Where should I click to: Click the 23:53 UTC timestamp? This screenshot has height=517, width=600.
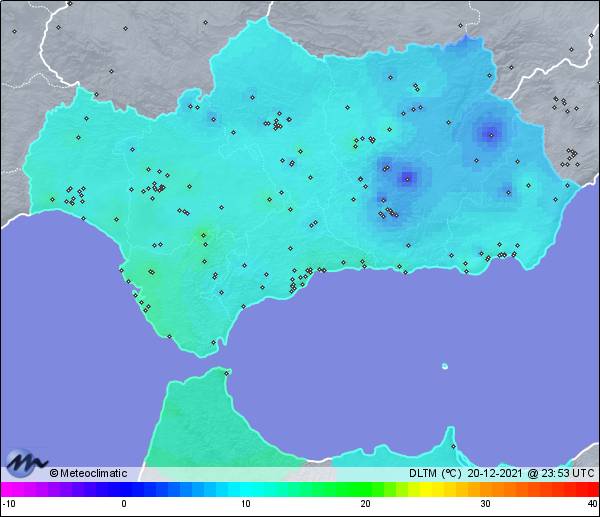pos(568,473)
